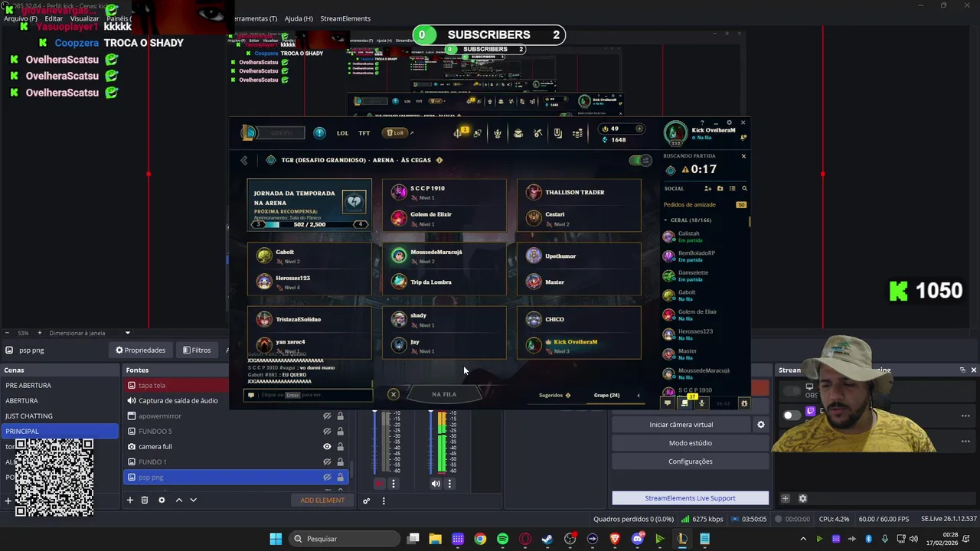Move source up with the up arrow

178,500
